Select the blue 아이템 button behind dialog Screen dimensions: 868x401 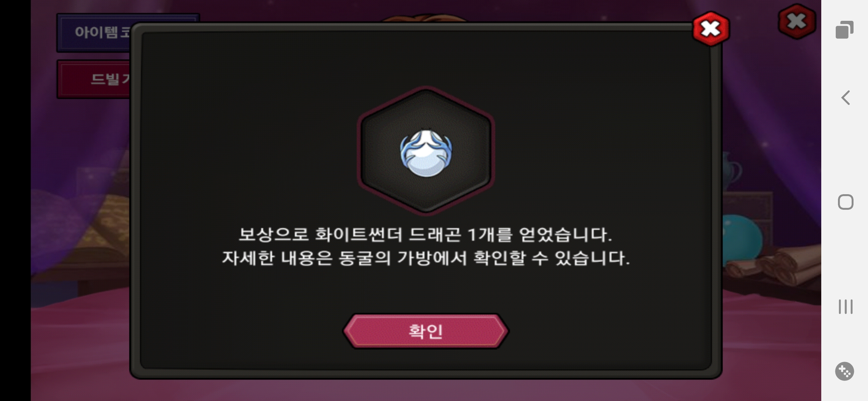(95, 33)
